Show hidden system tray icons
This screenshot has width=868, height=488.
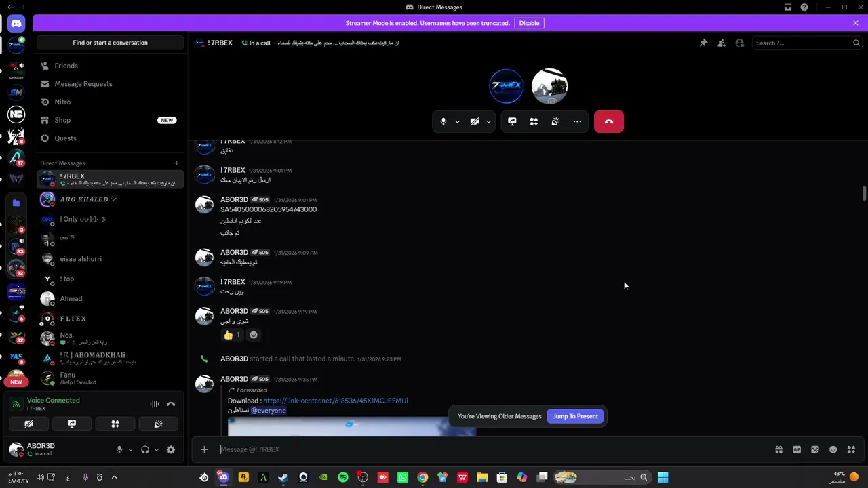(114, 477)
